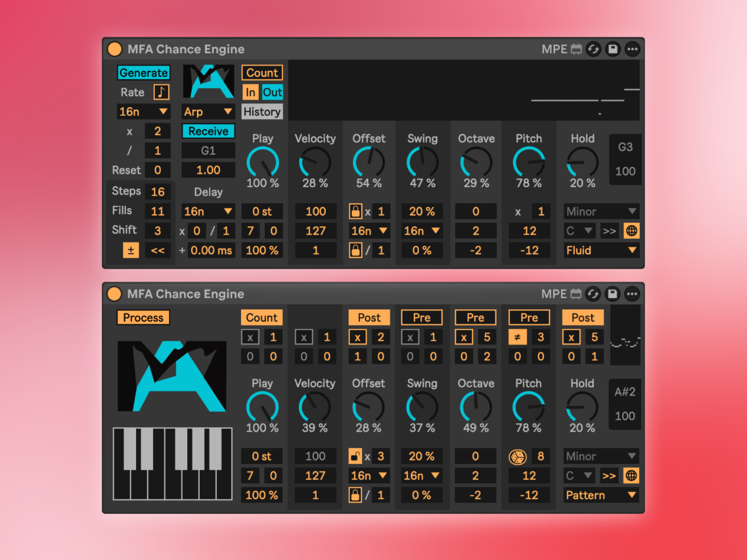
Task: Click the dice icon under Pitch
Action: tap(517, 456)
